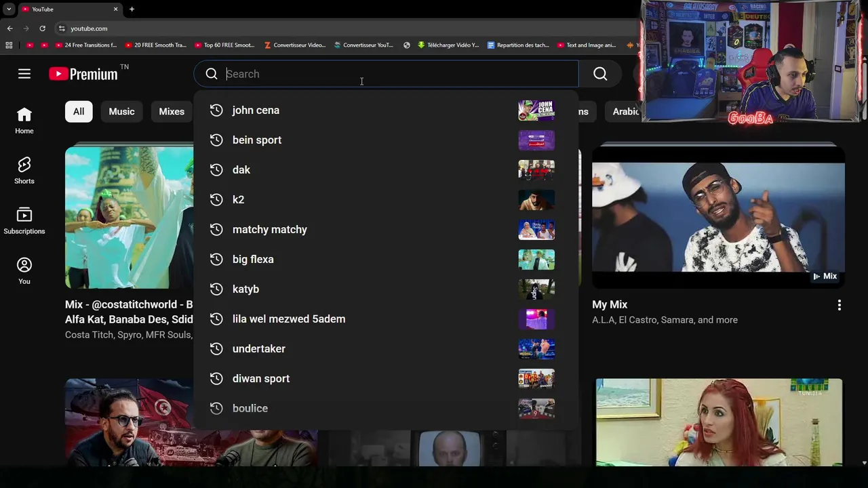Choose search suggestion boulice
The width and height of the screenshot is (868, 488).
click(386, 408)
